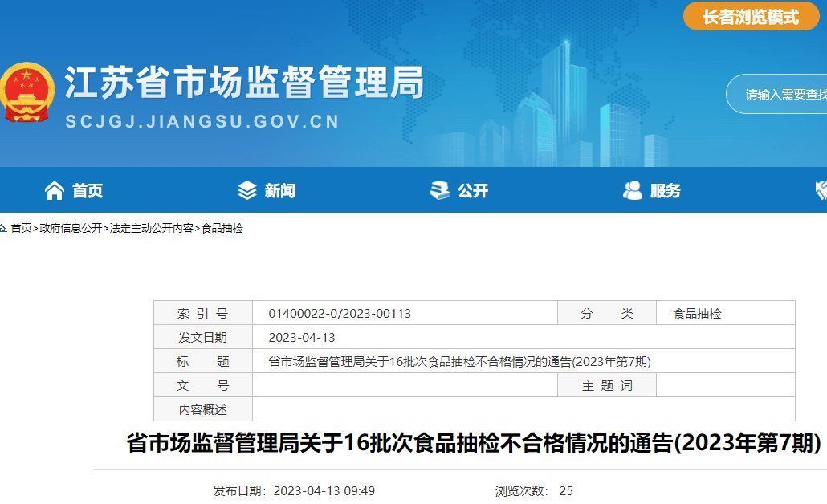Click the handshake icon at navigation bar right
827x504 pixels.
click(x=819, y=190)
